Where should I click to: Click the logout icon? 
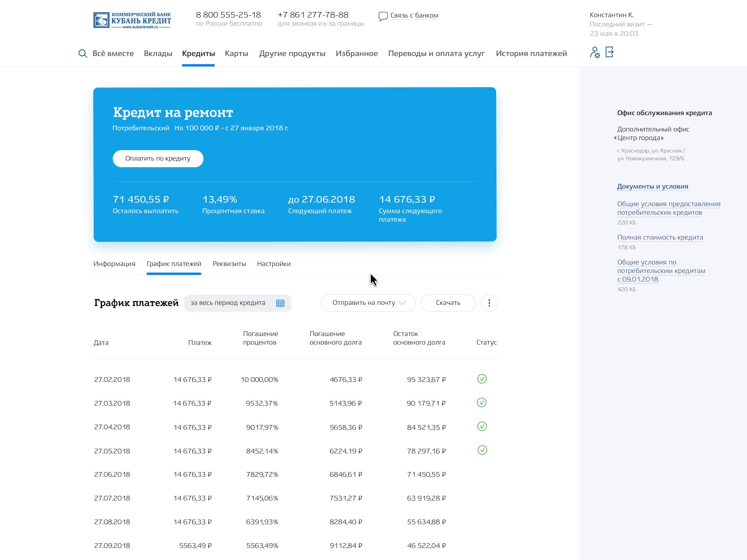click(x=610, y=52)
